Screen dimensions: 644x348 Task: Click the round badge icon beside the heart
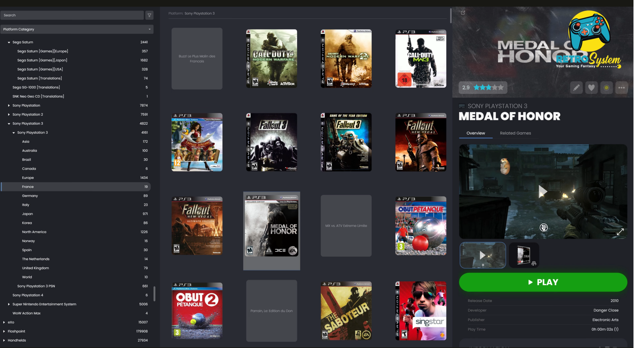(606, 88)
